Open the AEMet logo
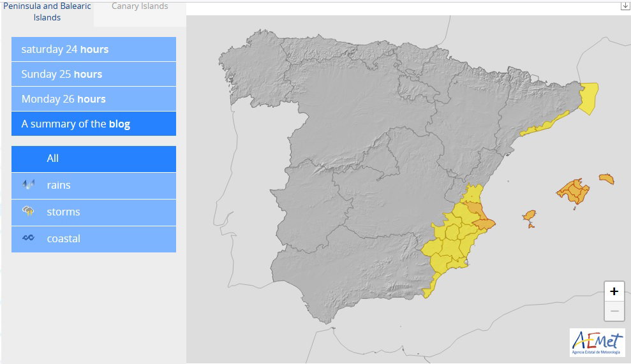Viewport: 631px width, 364px height. point(597,343)
